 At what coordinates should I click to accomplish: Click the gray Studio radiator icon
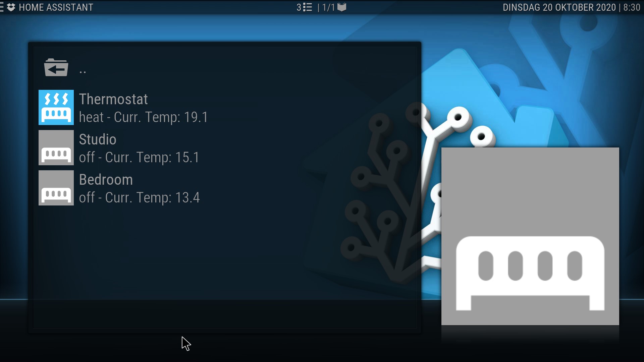(x=56, y=147)
